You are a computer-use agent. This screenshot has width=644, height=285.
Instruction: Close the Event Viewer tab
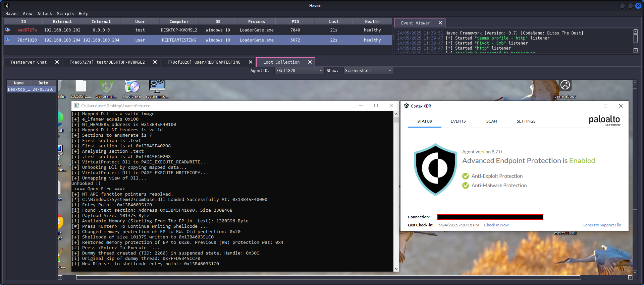pos(440,23)
